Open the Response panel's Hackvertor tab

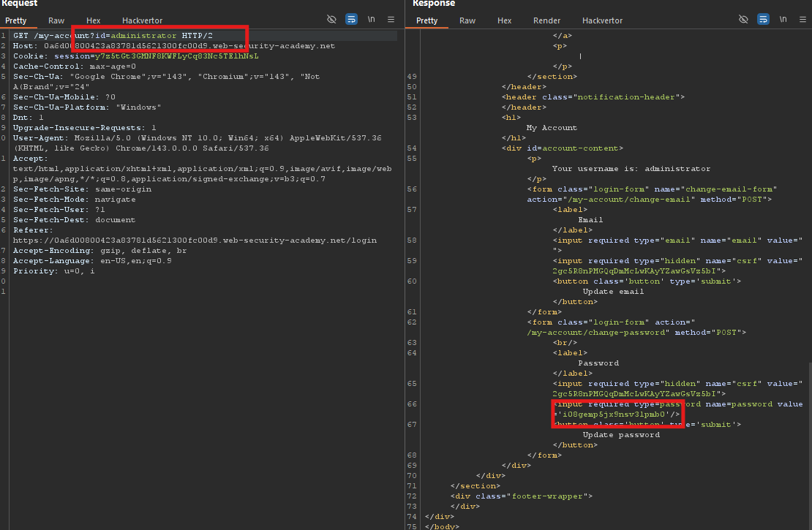602,20
